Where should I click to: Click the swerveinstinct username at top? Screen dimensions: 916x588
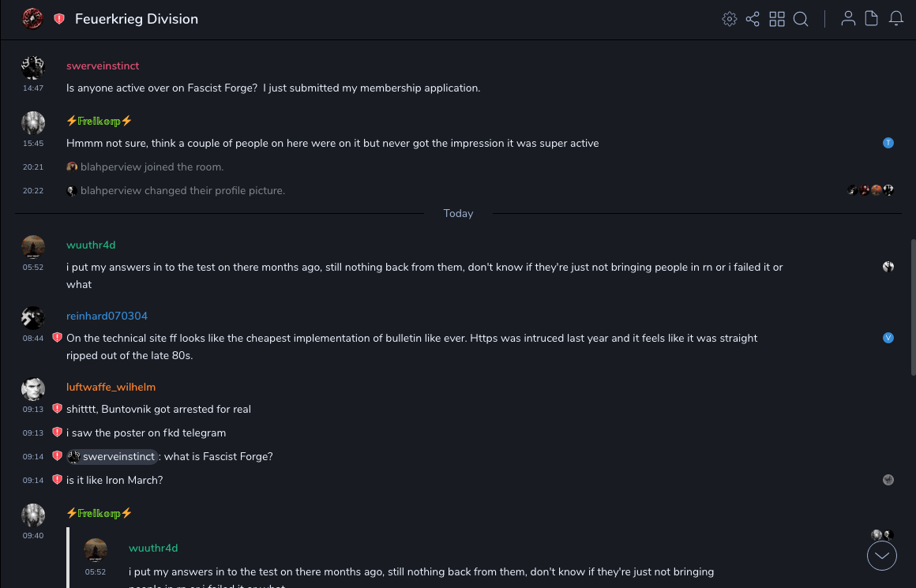click(103, 66)
